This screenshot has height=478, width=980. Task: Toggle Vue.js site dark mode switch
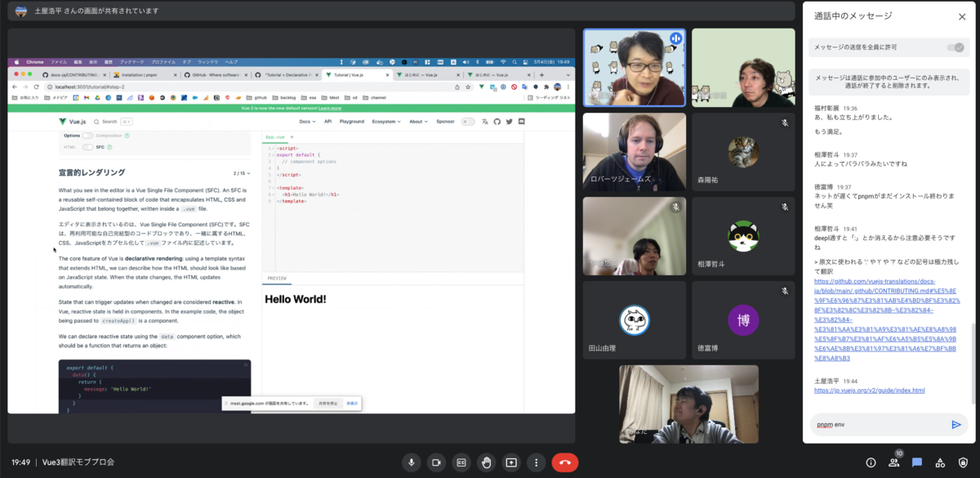tap(468, 122)
